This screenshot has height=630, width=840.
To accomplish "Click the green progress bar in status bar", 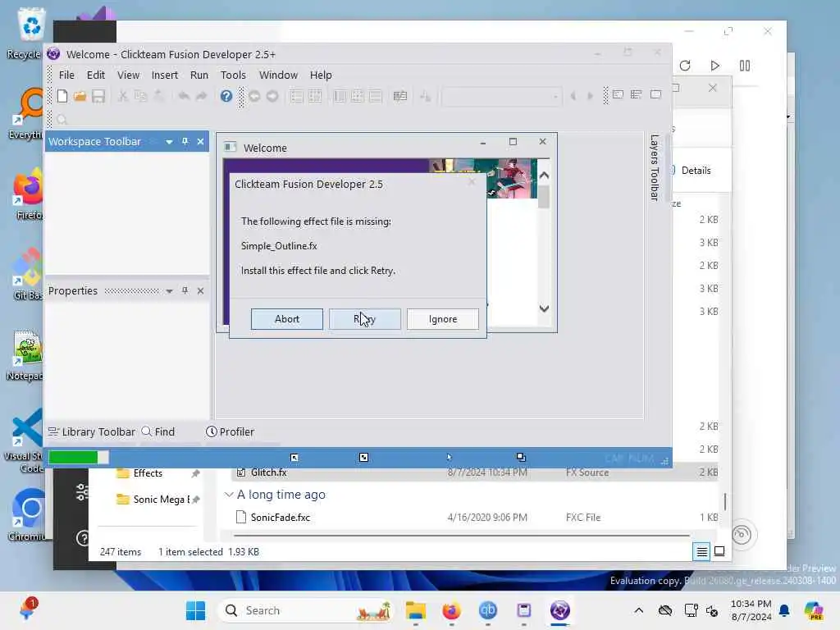I will (x=79, y=457).
